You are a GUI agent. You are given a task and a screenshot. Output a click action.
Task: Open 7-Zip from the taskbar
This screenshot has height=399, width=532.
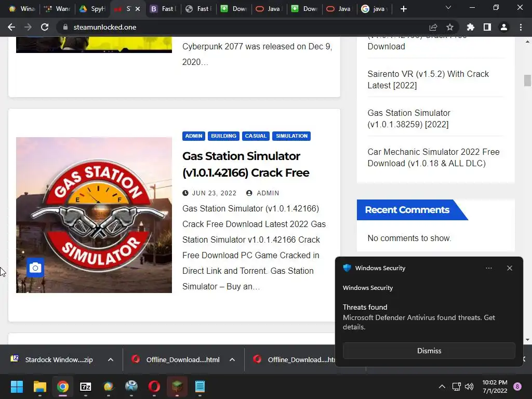click(x=86, y=387)
